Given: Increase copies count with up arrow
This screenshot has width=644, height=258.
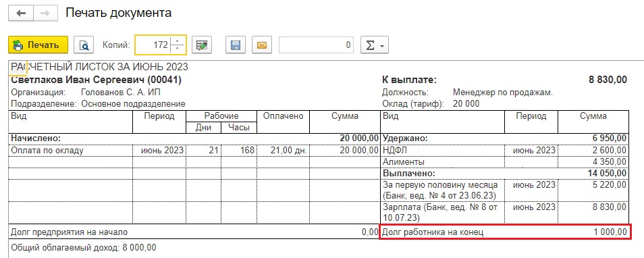Looking at the screenshot, I should point(178,41).
